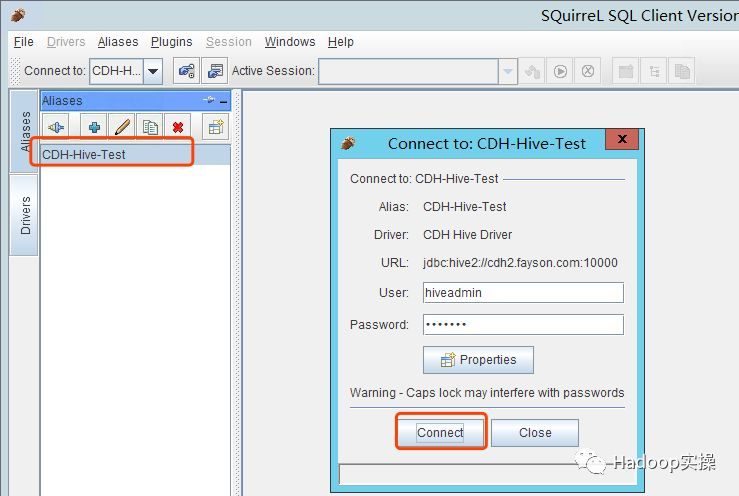Click the red X delete alias icon
The height and width of the screenshot is (496, 739).
click(178, 127)
